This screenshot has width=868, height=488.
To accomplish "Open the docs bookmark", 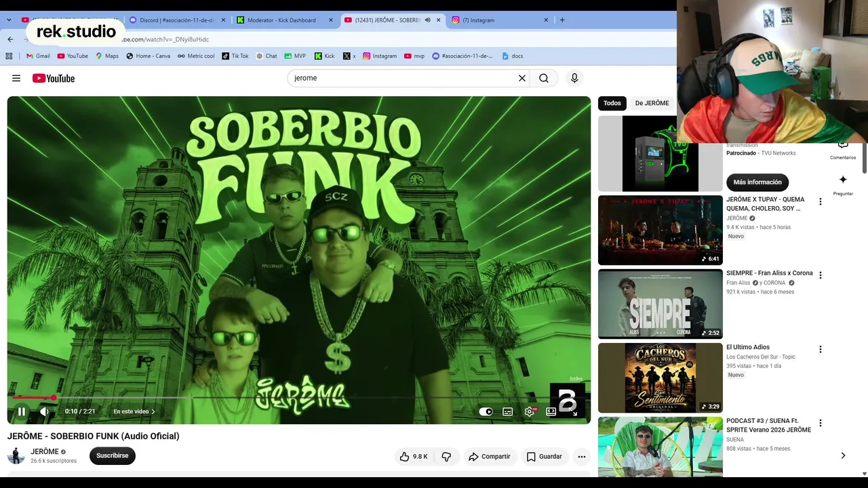I will [513, 56].
